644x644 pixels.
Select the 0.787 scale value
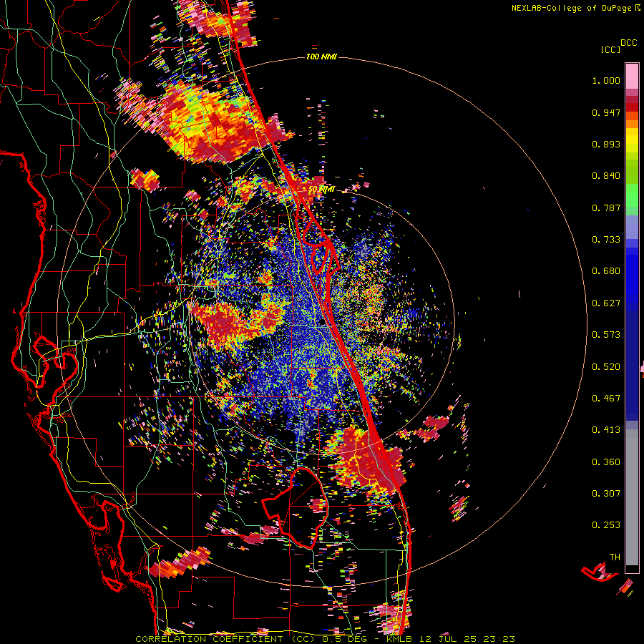tap(606, 208)
